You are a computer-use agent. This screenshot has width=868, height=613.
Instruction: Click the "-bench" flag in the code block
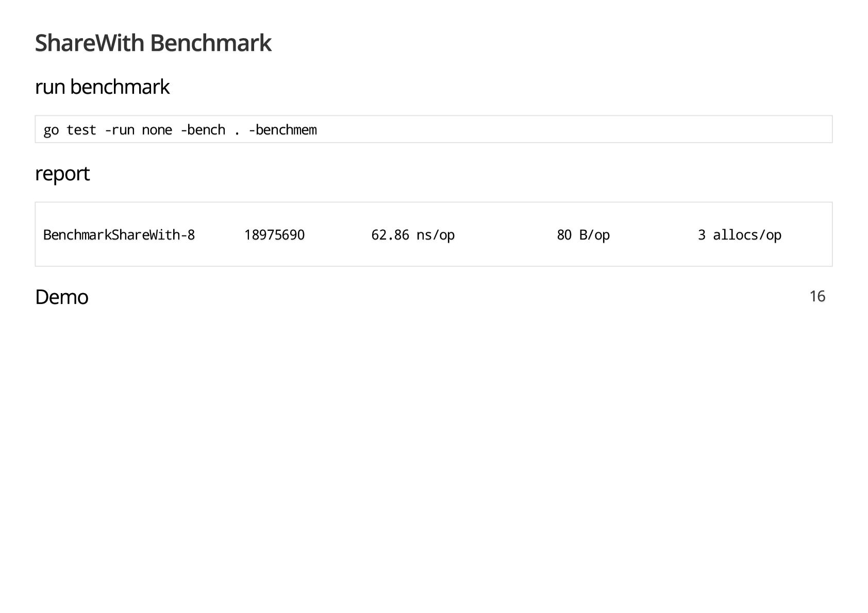coord(203,130)
